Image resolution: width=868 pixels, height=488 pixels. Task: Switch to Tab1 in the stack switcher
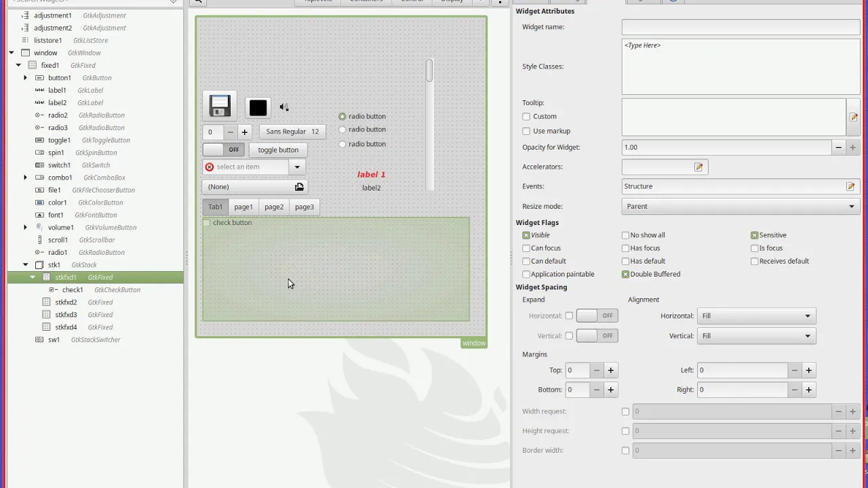pos(215,207)
